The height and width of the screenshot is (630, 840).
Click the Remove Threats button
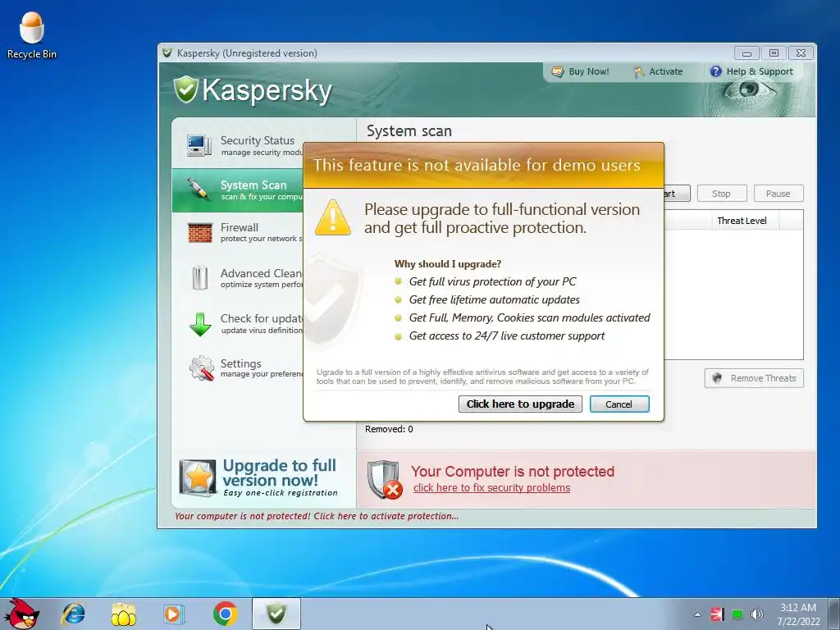point(754,378)
